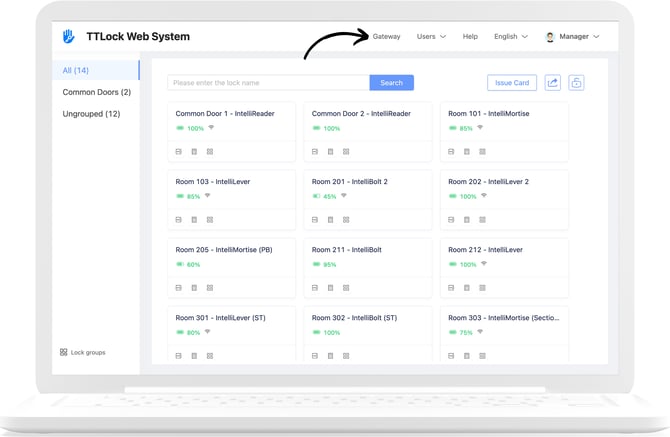Select the Ungrouped (12) group
This screenshot has width=670, height=437.
[91, 114]
